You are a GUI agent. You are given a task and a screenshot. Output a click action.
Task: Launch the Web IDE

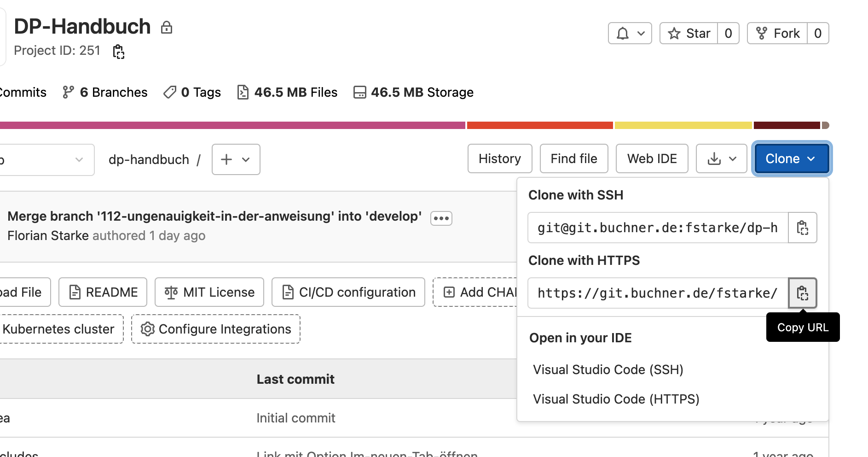pyautogui.click(x=652, y=159)
